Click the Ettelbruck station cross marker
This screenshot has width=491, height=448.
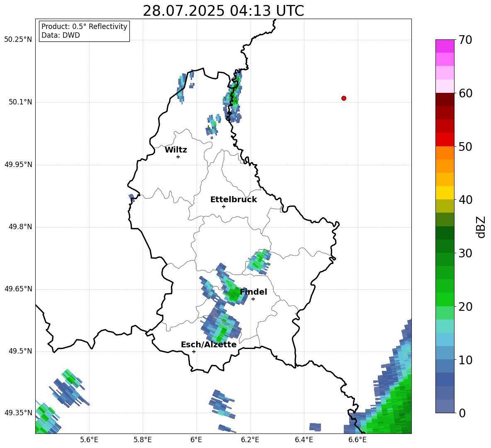click(224, 206)
